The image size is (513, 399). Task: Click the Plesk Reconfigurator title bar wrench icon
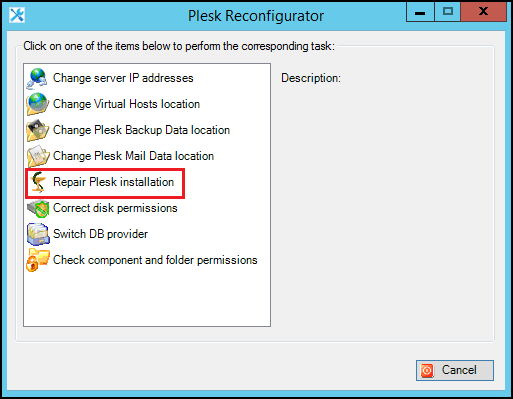point(17,15)
